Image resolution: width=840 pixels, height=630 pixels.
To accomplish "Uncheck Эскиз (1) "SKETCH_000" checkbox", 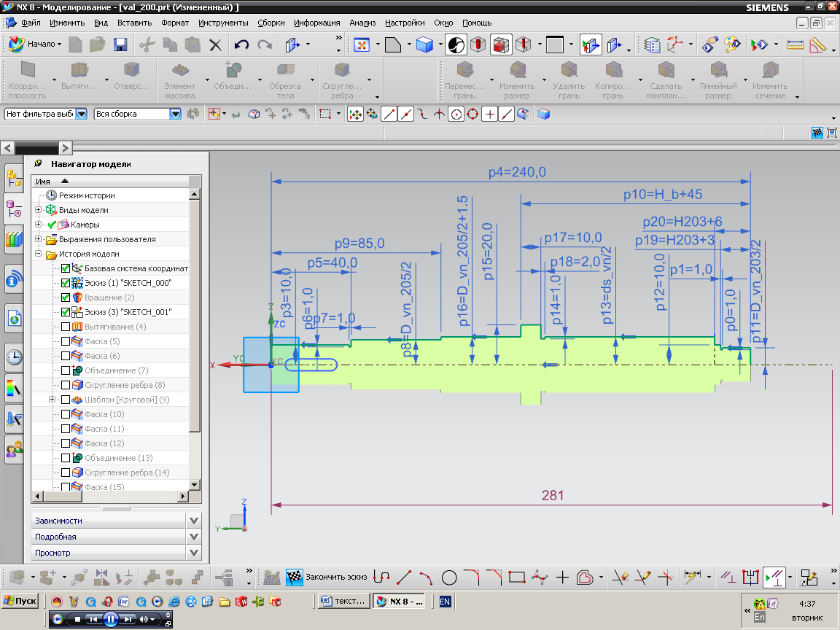I will point(66,283).
